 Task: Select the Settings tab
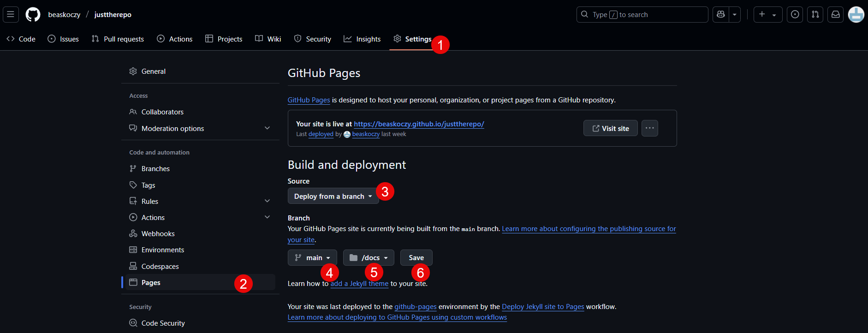pos(412,39)
